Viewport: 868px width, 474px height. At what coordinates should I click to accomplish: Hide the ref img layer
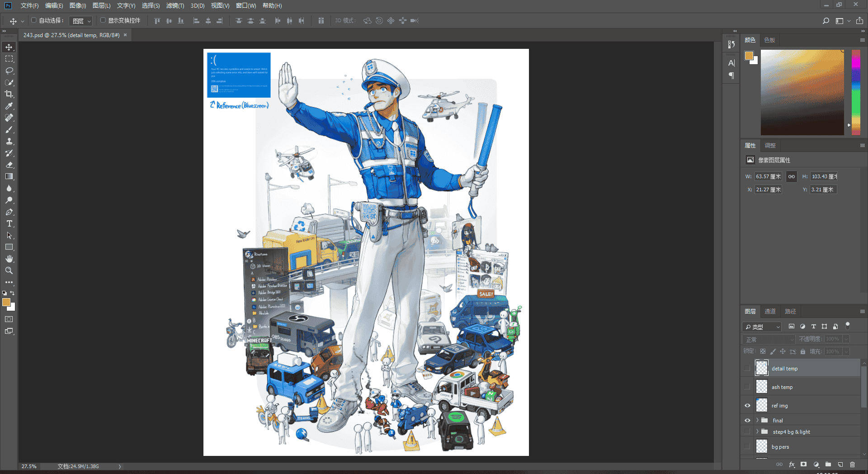(x=747, y=406)
